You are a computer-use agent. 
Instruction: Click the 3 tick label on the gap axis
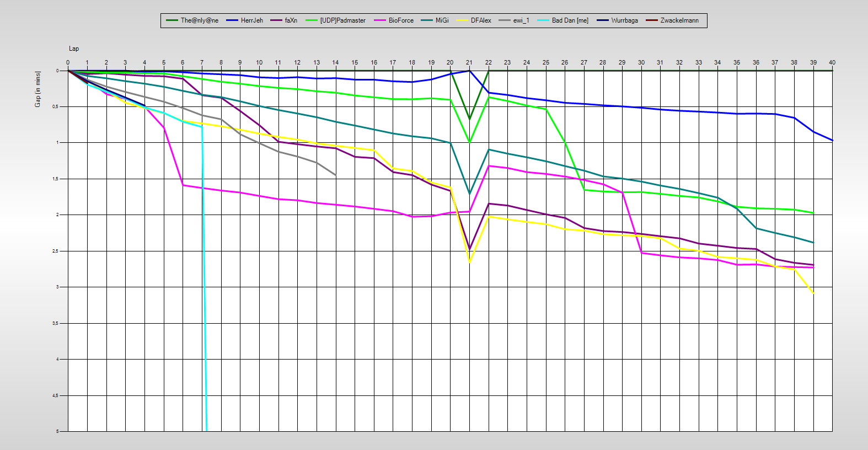pos(57,287)
